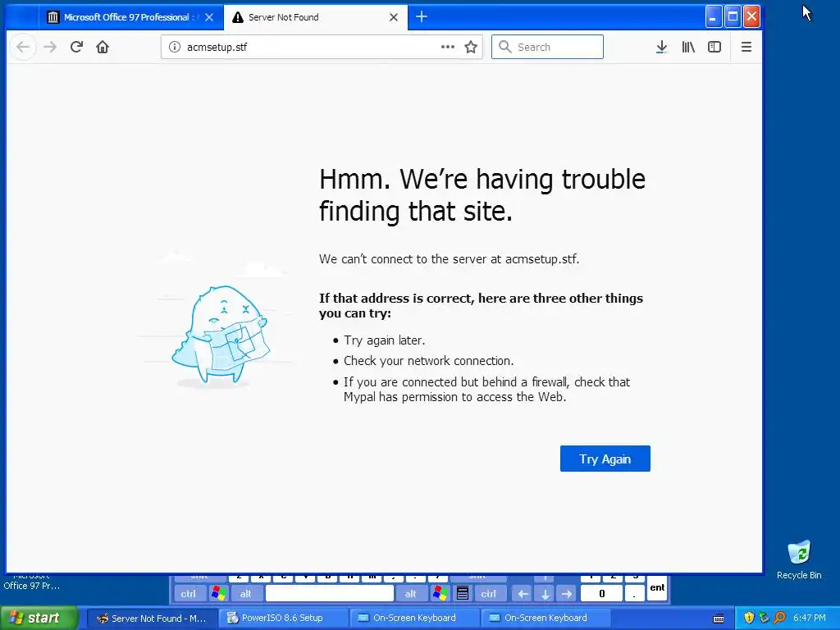Open the Windows Start menu
This screenshot has height=630, width=840.
pos(39,619)
